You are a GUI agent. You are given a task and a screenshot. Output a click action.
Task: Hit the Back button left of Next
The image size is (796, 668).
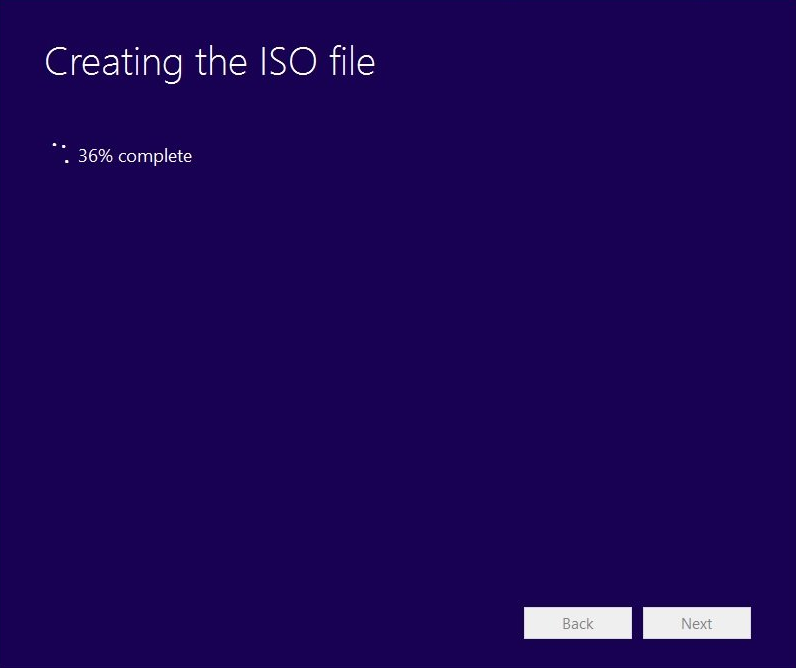(577, 623)
